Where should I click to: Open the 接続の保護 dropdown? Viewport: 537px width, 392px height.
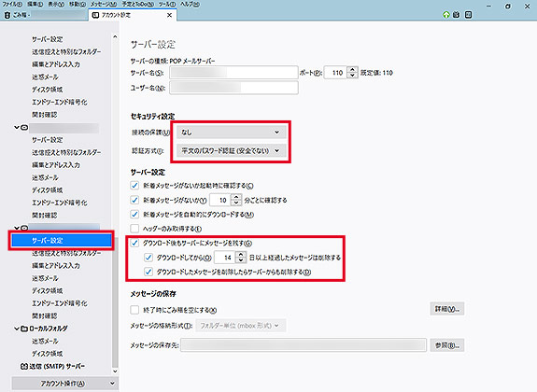[x=232, y=133]
